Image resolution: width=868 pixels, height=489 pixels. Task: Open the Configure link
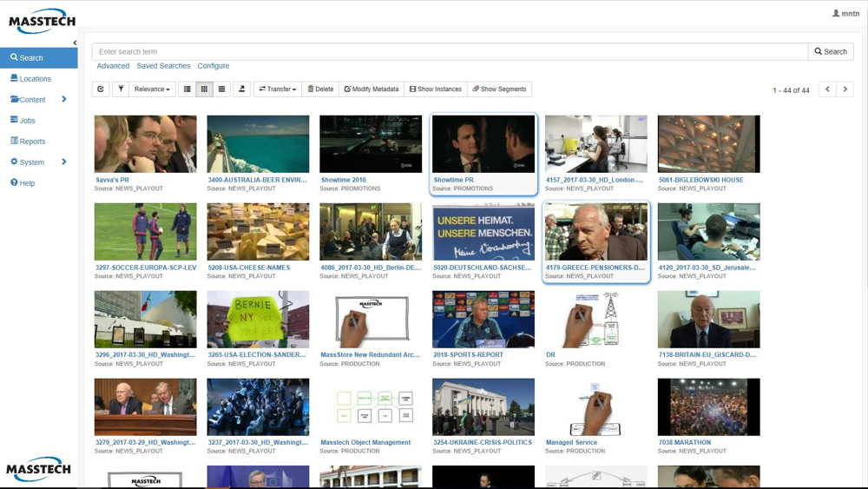214,66
